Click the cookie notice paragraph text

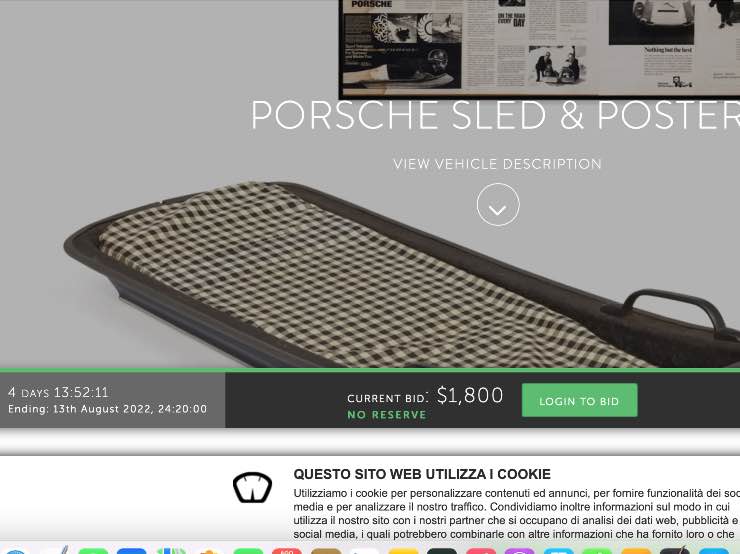click(516, 513)
